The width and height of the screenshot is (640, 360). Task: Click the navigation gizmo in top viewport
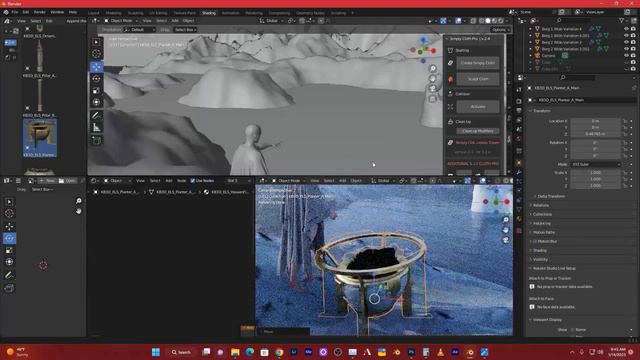423,50
